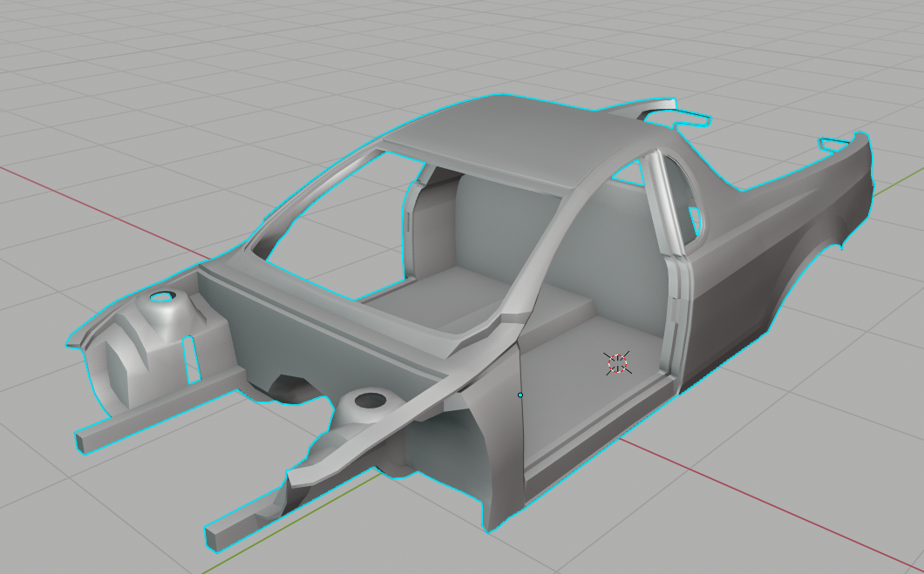Click the 3D cursor inside the car cabin
The width and height of the screenshot is (924, 574).
pyautogui.click(x=617, y=363)
